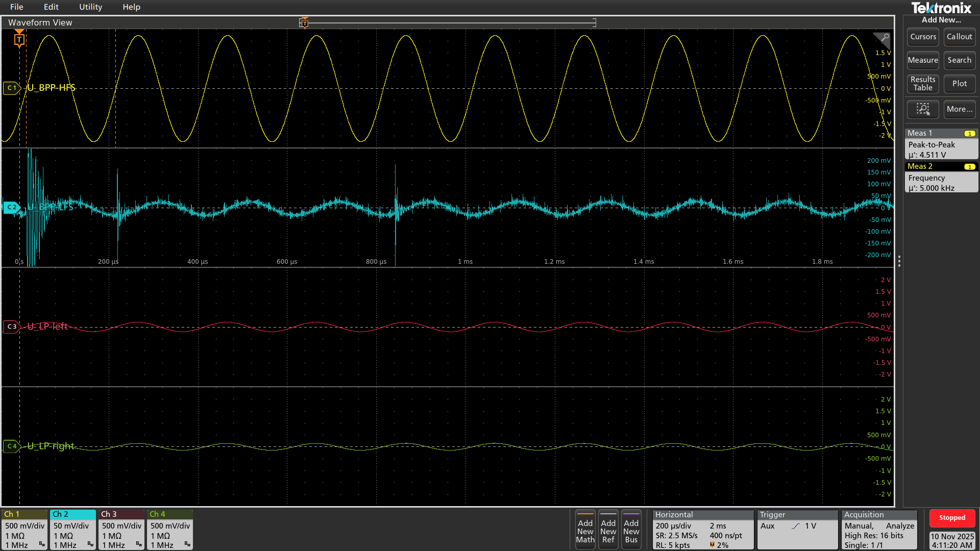Click the trigger rising edge slope icon
The width and height of the screenshot is (980, 551).
796,526
